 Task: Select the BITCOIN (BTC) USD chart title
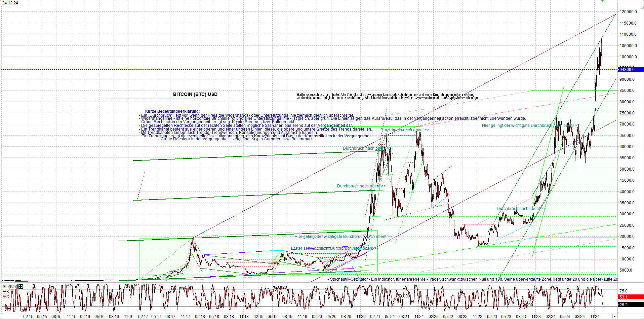coord(195,94)
